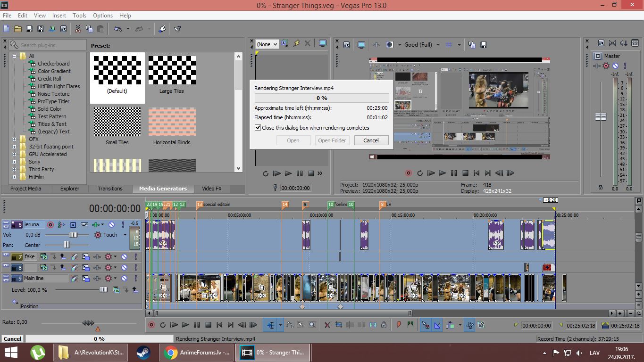Image resolution: width=644 pixels, height=362 pixels.
Task: Open Steam from the Windows taskbar
Action: (x=143, y=353)
